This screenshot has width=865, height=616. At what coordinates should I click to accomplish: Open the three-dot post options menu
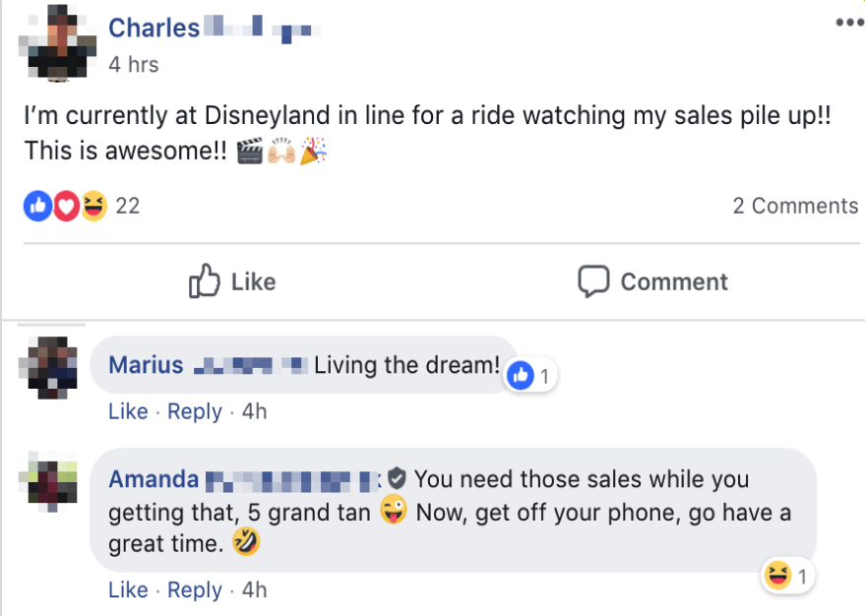(848, 22)
